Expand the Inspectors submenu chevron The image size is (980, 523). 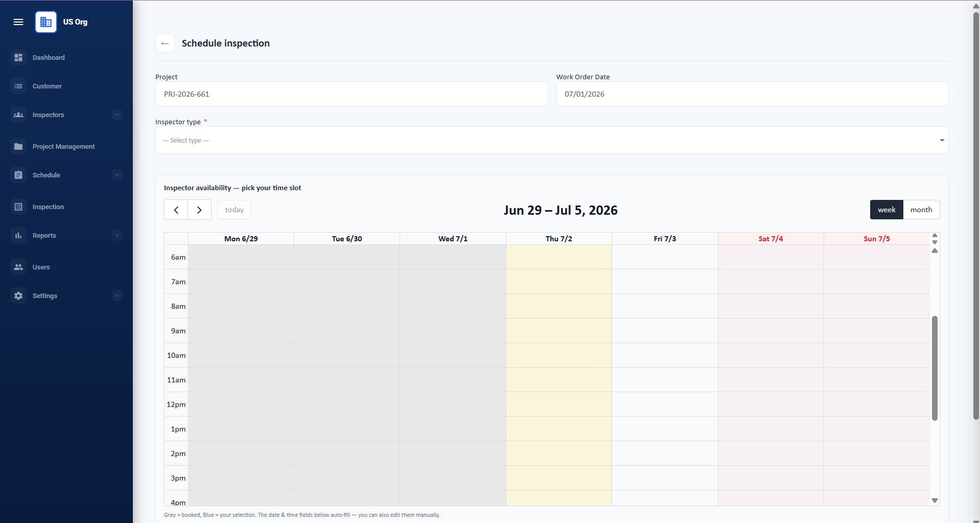[x=117, y=115]
